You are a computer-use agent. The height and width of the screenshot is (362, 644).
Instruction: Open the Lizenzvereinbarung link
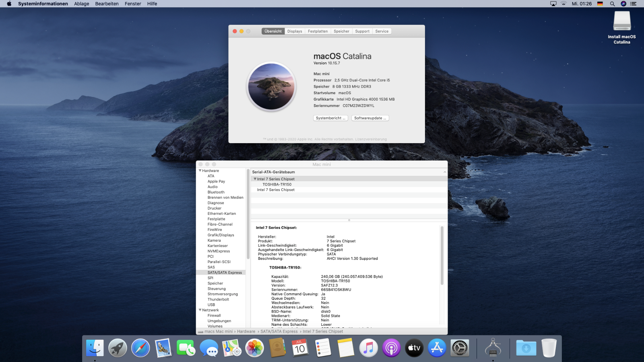371,139
